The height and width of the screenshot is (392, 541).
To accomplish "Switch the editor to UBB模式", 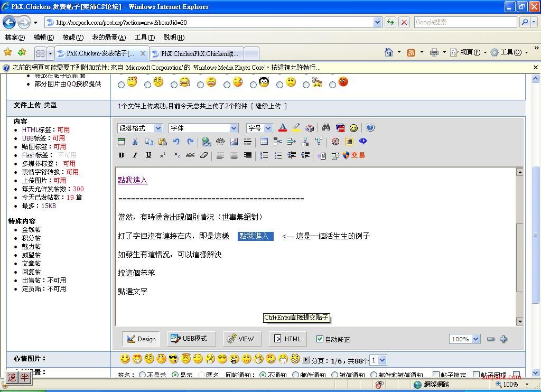I will click(x=191, y=339).
